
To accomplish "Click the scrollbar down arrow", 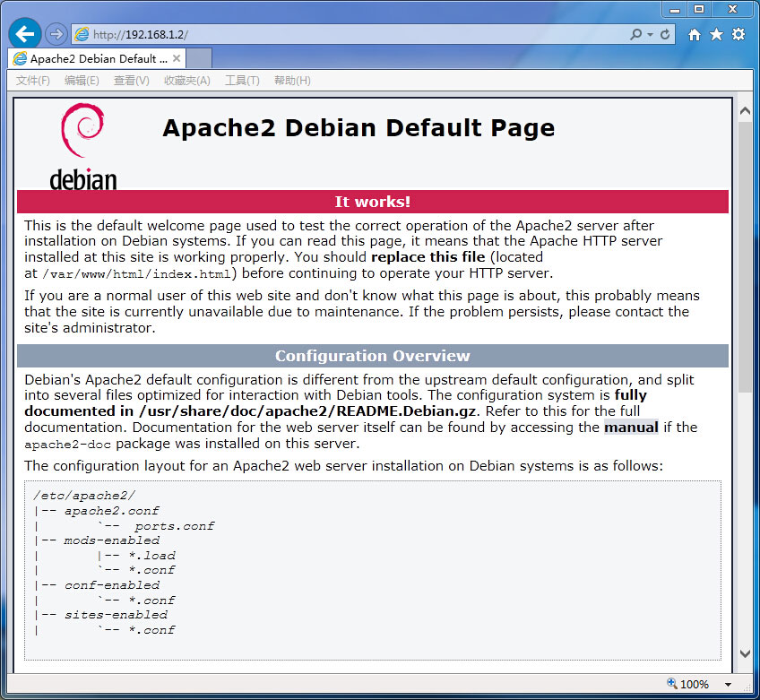I will pos(745,653).
